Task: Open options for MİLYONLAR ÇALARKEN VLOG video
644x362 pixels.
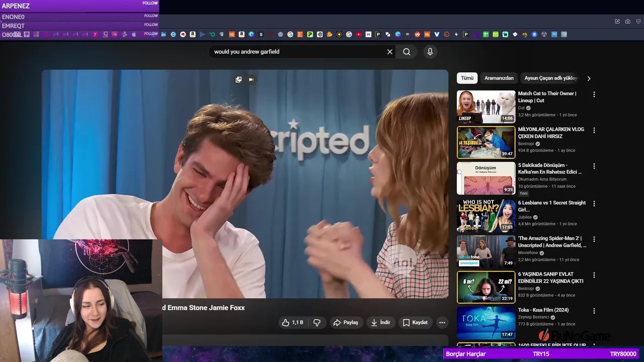Action: pos(594,130)
